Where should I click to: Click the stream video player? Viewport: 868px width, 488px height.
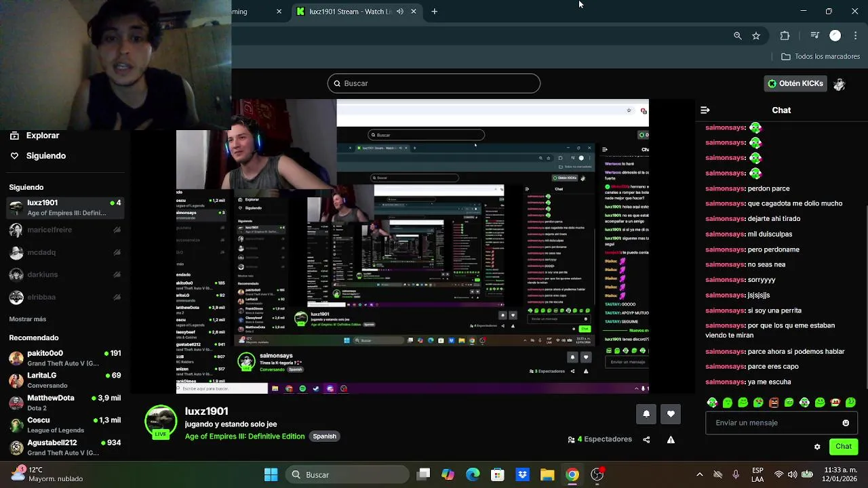412,246
